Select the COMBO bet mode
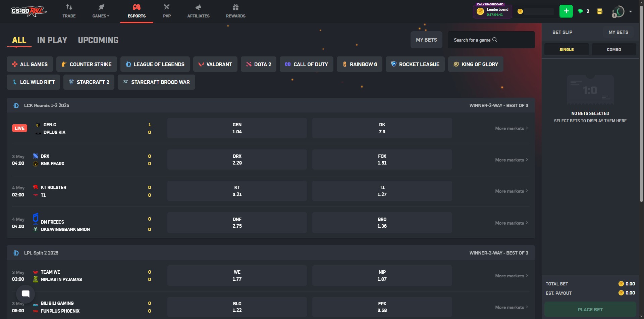This screenshot has width=644, height=319. 614,49
